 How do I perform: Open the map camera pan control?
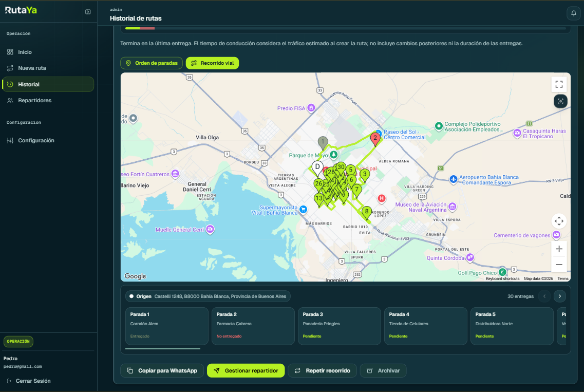(x=559, y=221)
